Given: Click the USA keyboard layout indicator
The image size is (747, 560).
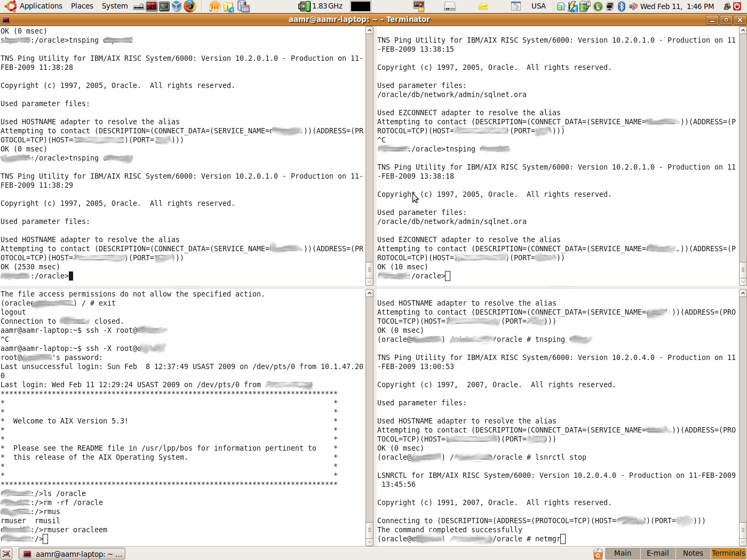Looking at the screenshot, I should click(x=538, y=6).
